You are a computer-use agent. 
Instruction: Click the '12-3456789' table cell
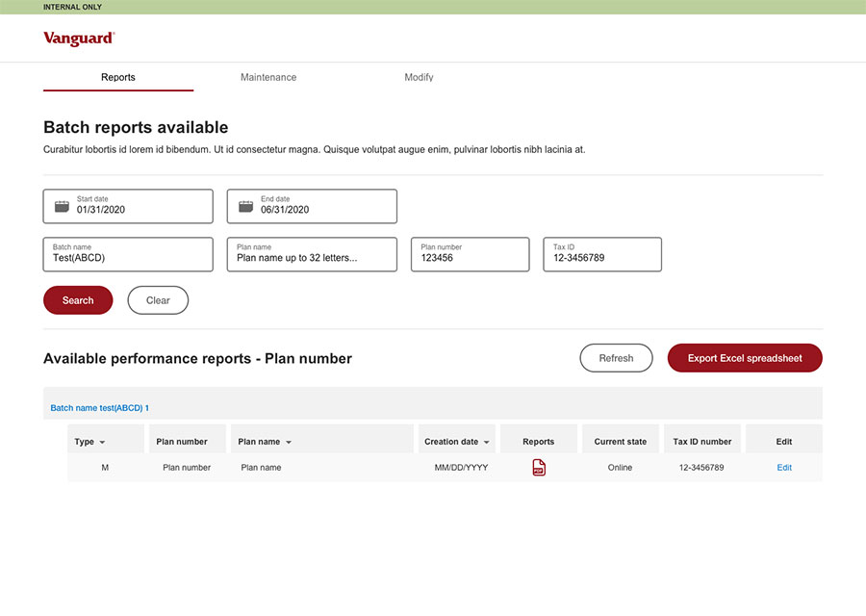click(701, 468)
